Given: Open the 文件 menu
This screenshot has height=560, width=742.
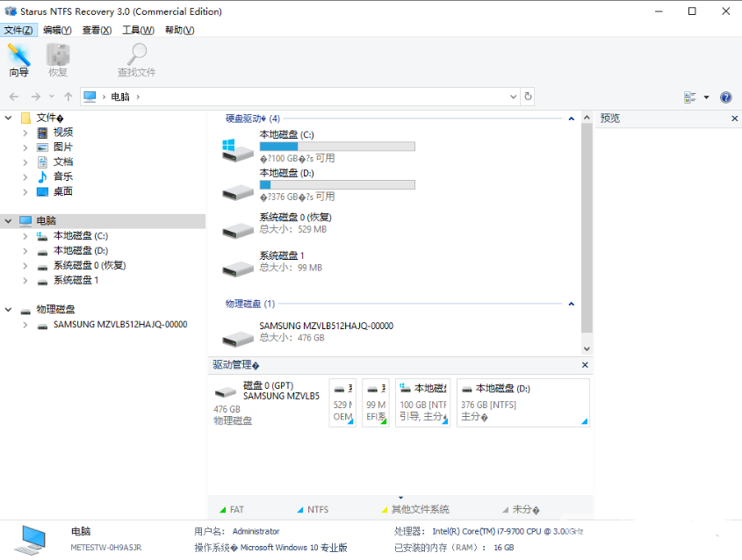Looking at the screenshot, I should point(18,30).
